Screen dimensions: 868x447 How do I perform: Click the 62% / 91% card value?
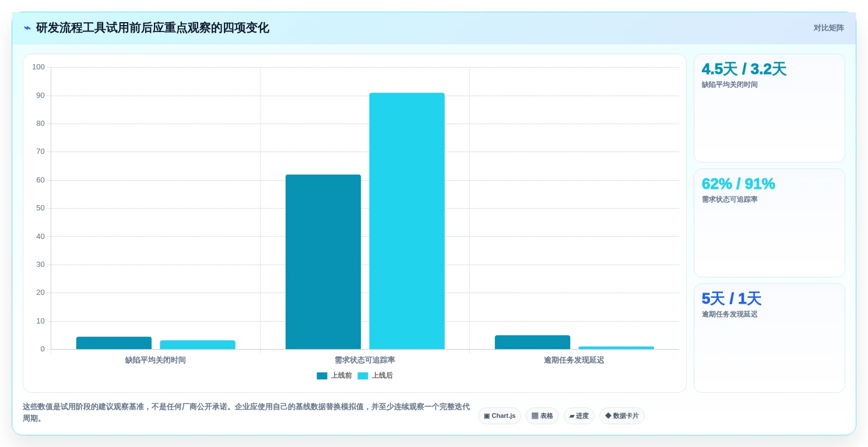click(738, 184)
